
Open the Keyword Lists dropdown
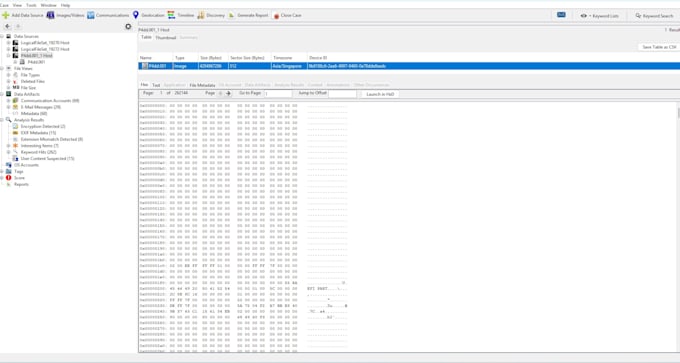[600, 16]
